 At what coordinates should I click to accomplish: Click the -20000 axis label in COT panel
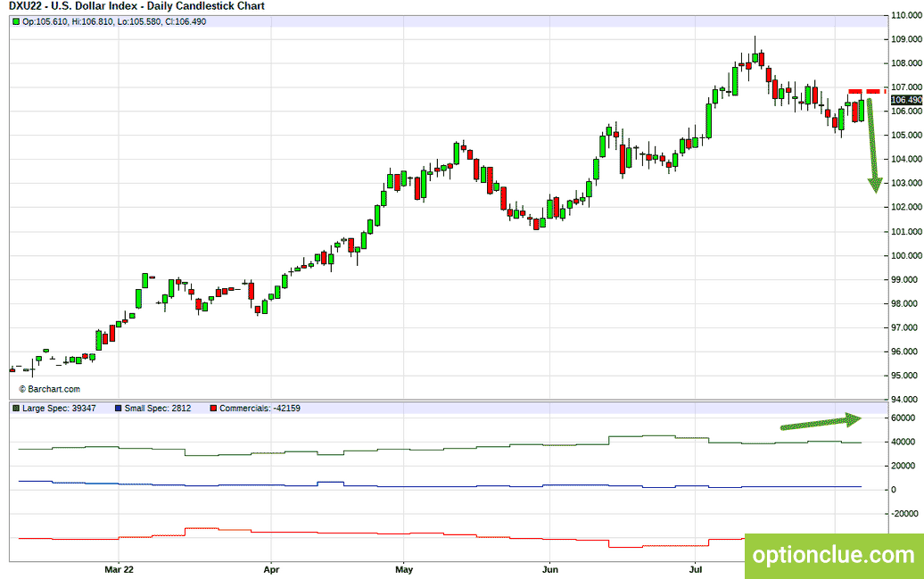(903, 514)
